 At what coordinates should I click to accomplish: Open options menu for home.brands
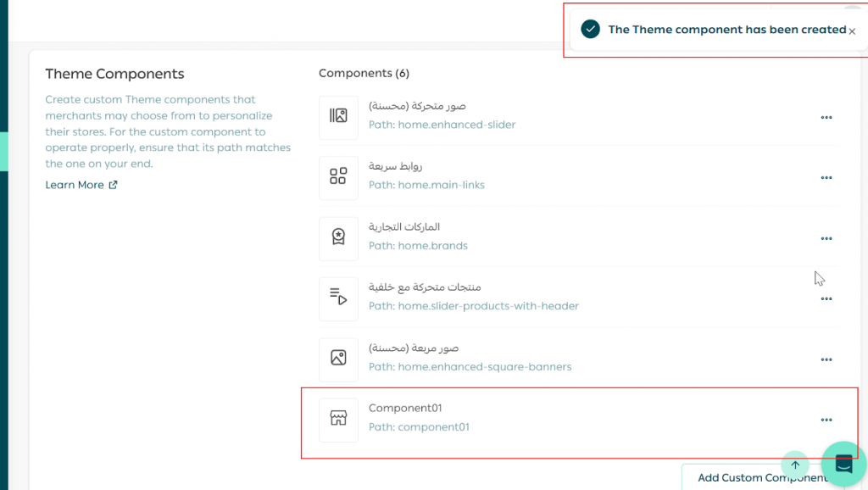(x=826, y=239)
